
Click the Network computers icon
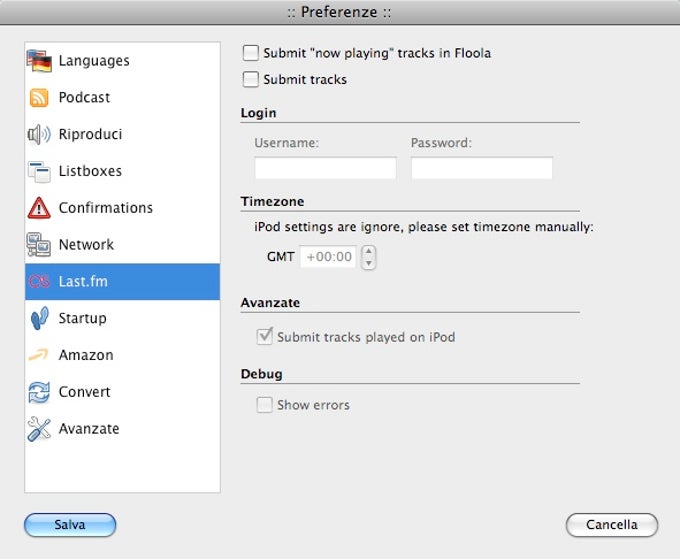tap(39, 245)
